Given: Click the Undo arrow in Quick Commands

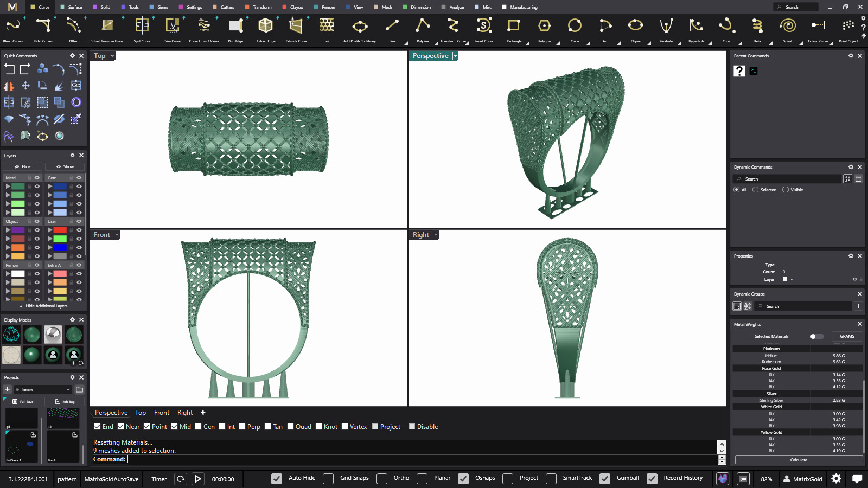Looking at the screenshot, I should pos(9,69).
